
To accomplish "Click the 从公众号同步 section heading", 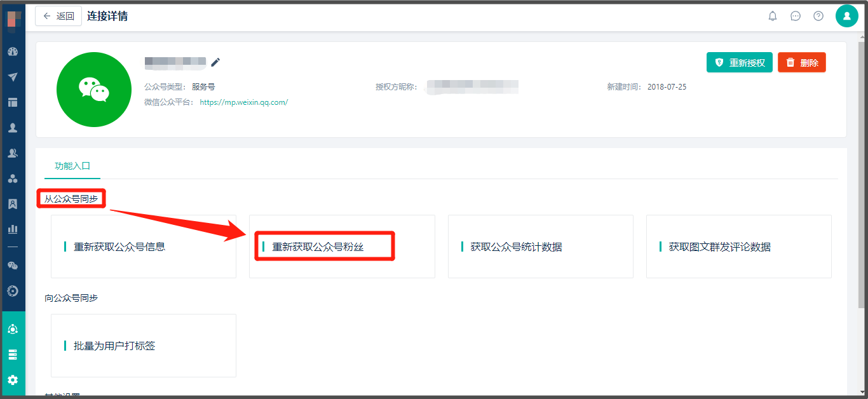I will pyautogui.click(x=71, y=199).
